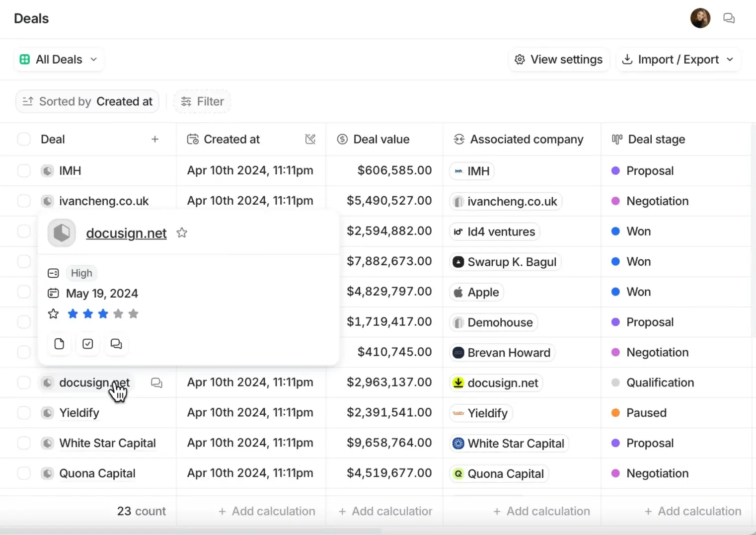Viewport: 756px width, 535px height.
Task: Click the star icon next to docusign.net title
Action: point(182,232)
